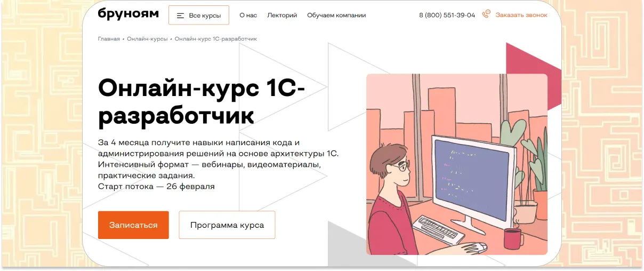
Task: Open the Онлайн-курсы breadcrumb link
Action: pos(147,39)
